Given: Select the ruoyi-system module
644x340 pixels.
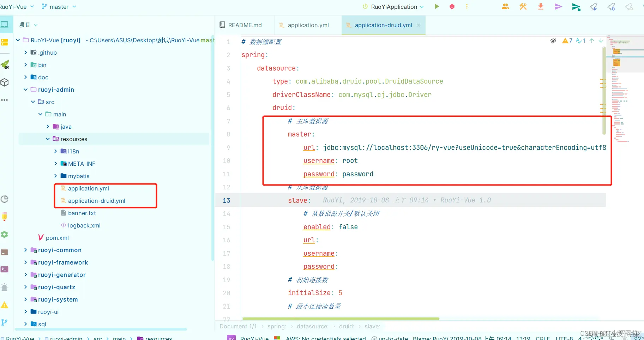Looking at the screenshot, I should coord(58,299).
